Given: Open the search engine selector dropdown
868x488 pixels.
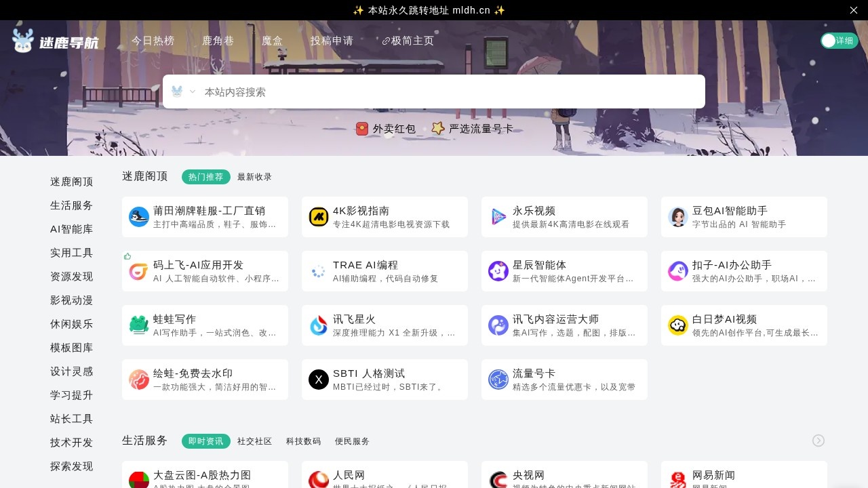Looking at the screenshot, I should tap(184, 91).
